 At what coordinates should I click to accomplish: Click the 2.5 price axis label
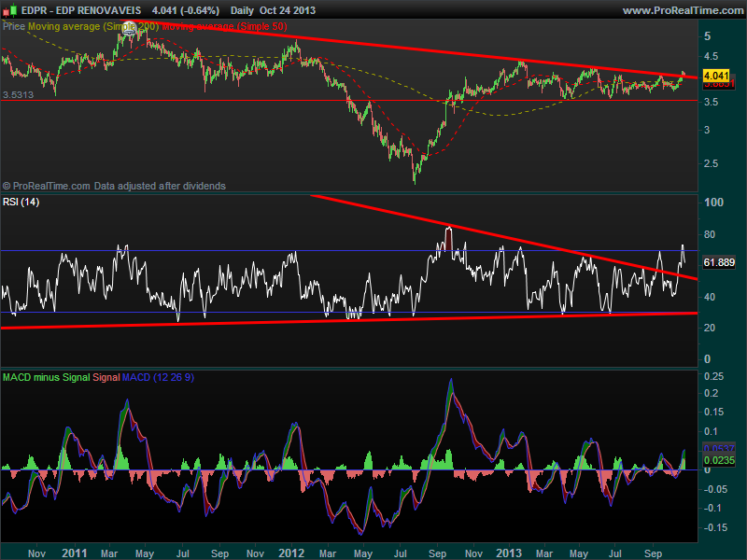click(x=711, y=163)
